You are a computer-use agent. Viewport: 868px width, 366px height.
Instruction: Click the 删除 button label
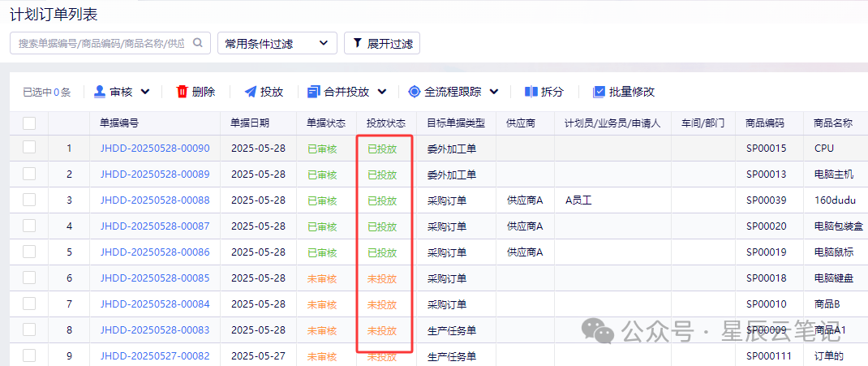click(204, 92)
